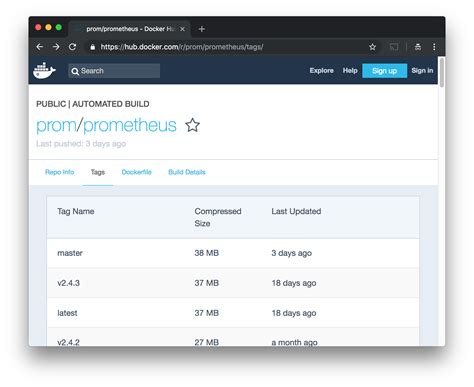Close the prom/prometheus browser tab
This screenshot has width=474, height=387.
(x=182, y=29)
